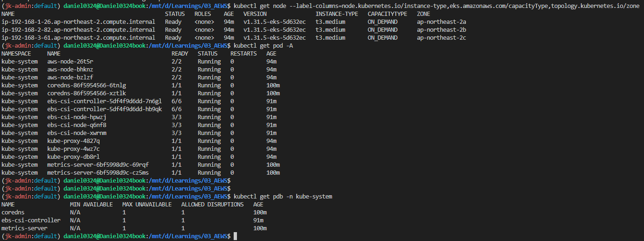Place cursor at the final terminal prompt
The width and height of the screenshot is (644, 241).
236,236
